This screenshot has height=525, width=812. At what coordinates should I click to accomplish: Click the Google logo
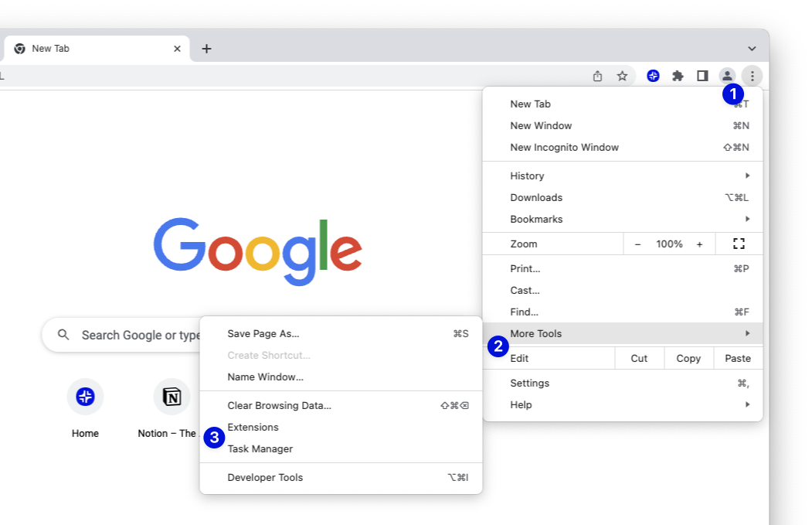tap(257, 251)
